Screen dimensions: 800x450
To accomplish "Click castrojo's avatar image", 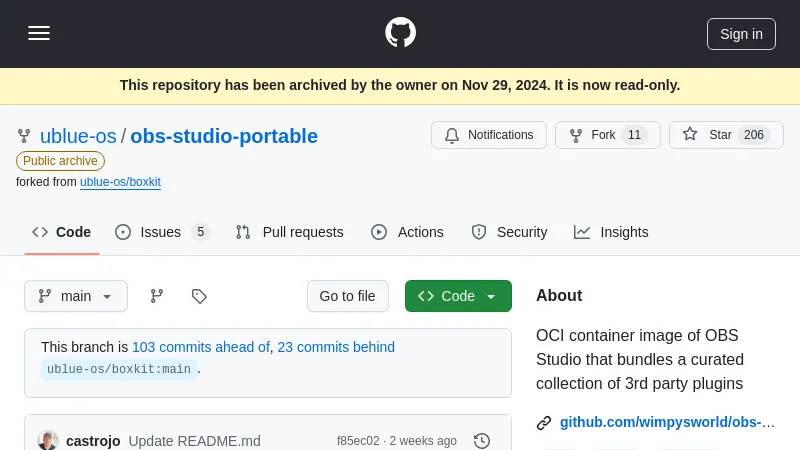I will tap(48, 441).
